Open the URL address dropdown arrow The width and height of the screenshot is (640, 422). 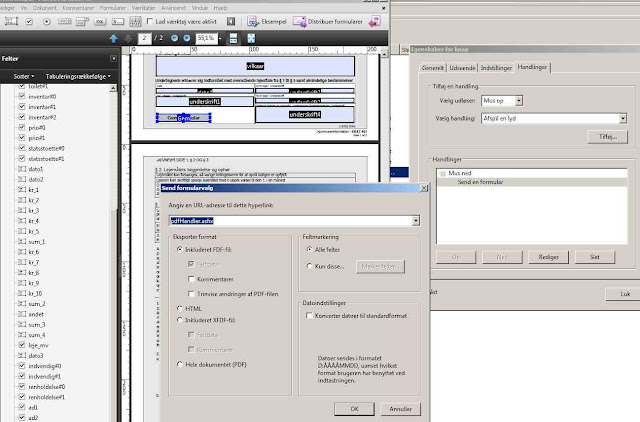416,220
